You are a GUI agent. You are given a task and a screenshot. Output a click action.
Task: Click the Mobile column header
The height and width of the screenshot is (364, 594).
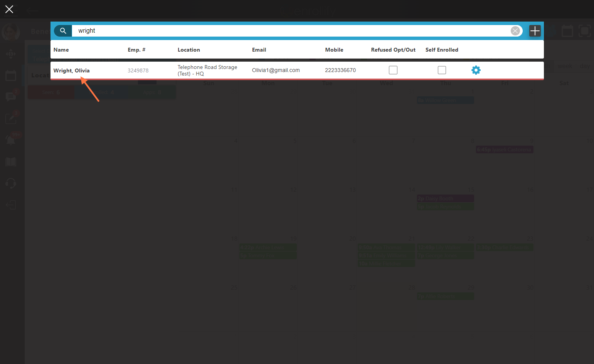(334, 50)
